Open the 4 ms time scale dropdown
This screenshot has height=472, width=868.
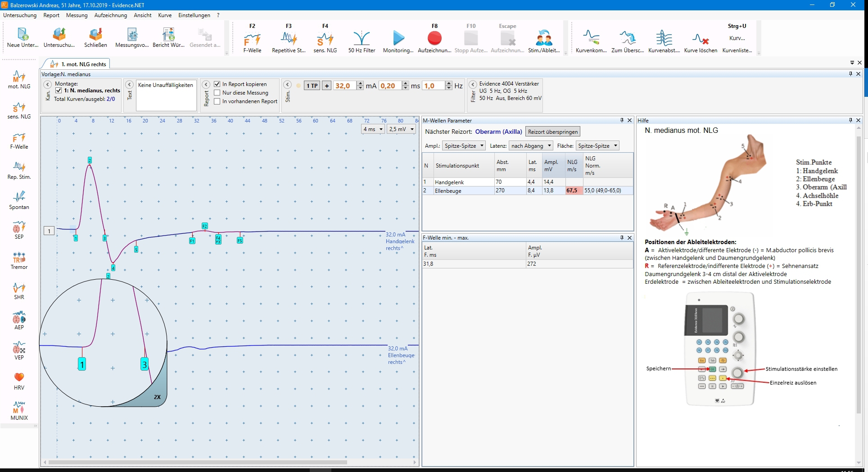tap(373, 129)
